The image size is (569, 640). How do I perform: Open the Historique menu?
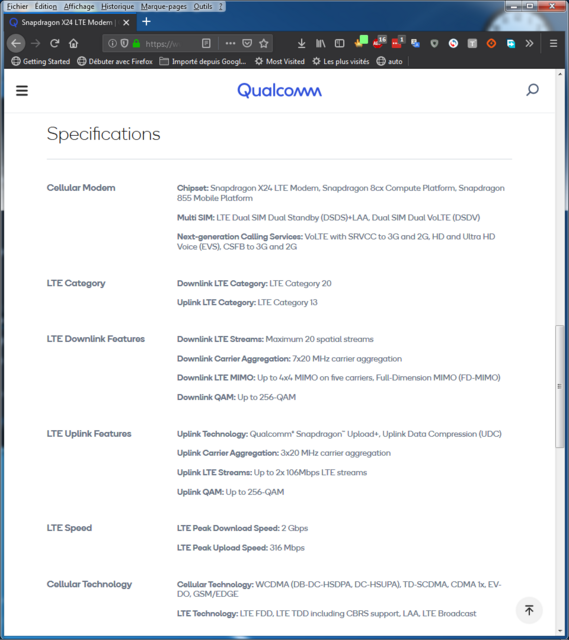(x=118, y=7)
